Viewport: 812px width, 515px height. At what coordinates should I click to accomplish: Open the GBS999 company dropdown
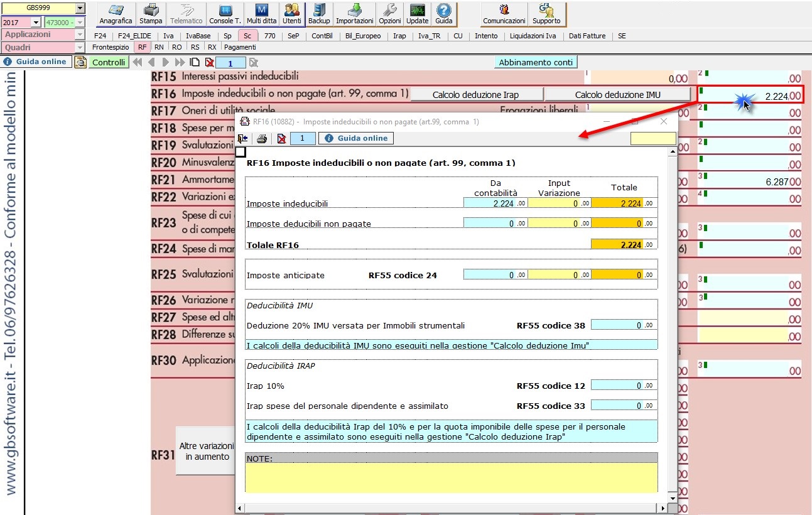click(80, 8)
